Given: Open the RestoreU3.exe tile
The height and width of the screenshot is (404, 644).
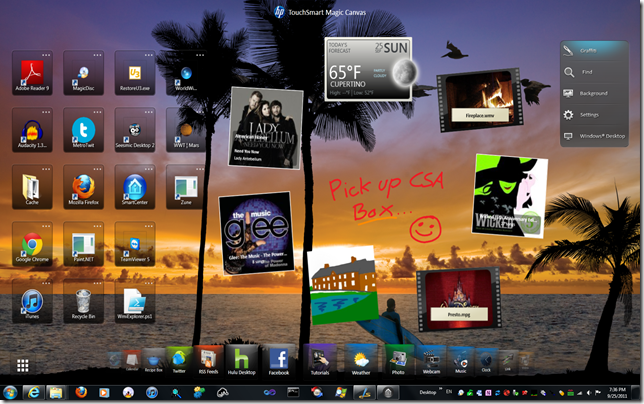Looking at the screenshot, I should (x=135, y=73).
